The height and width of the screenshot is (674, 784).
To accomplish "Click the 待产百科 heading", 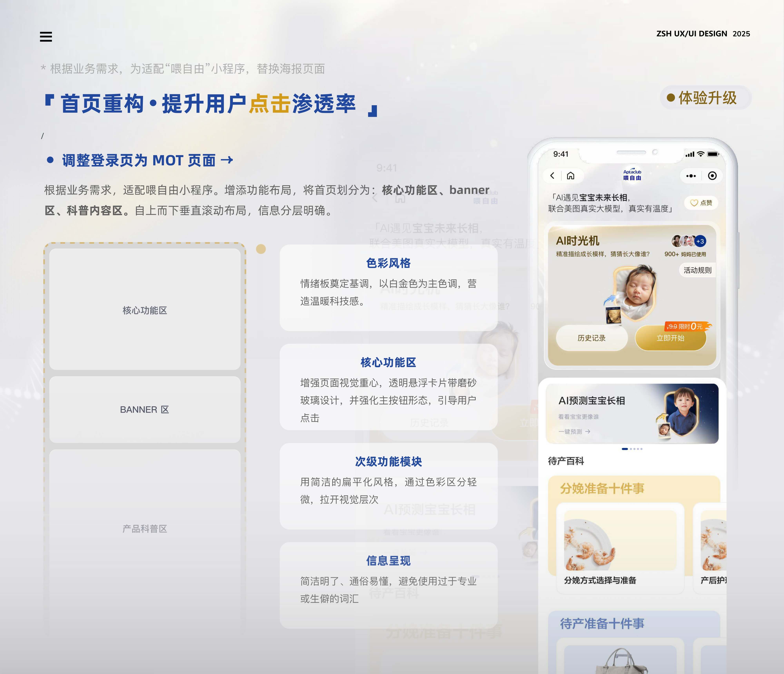I will point(566,461).
